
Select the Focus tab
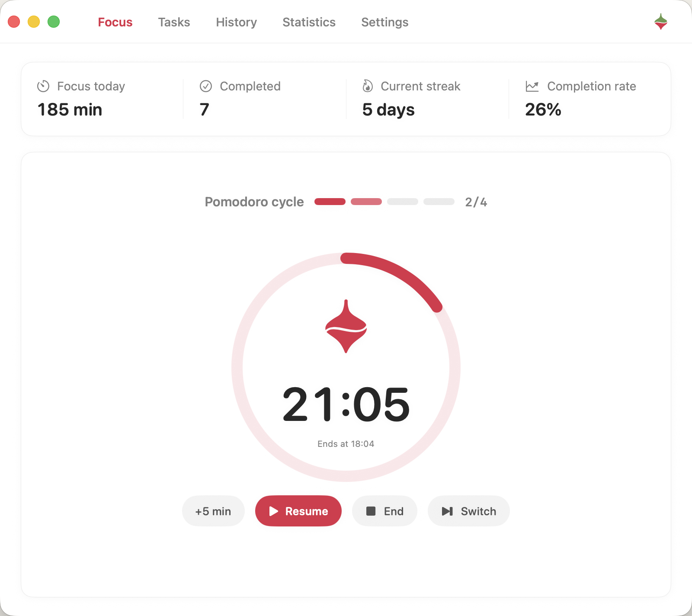tap(115, 22)
